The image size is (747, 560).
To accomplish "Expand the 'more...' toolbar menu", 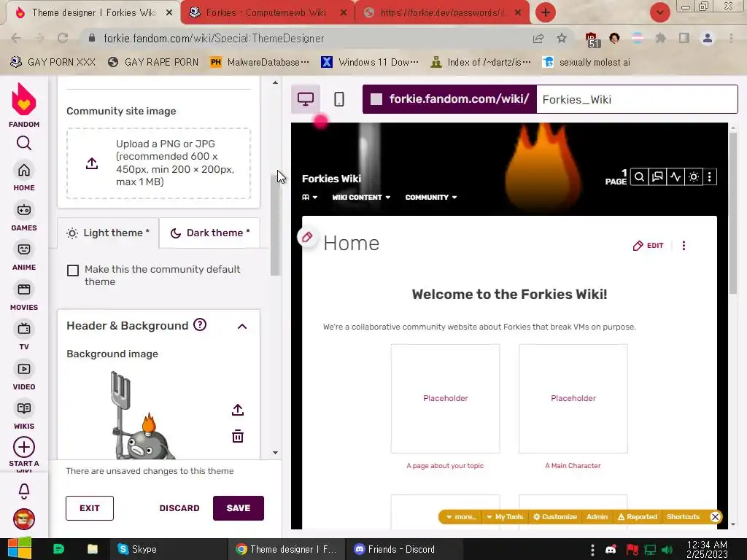I will tap(461, 517).
